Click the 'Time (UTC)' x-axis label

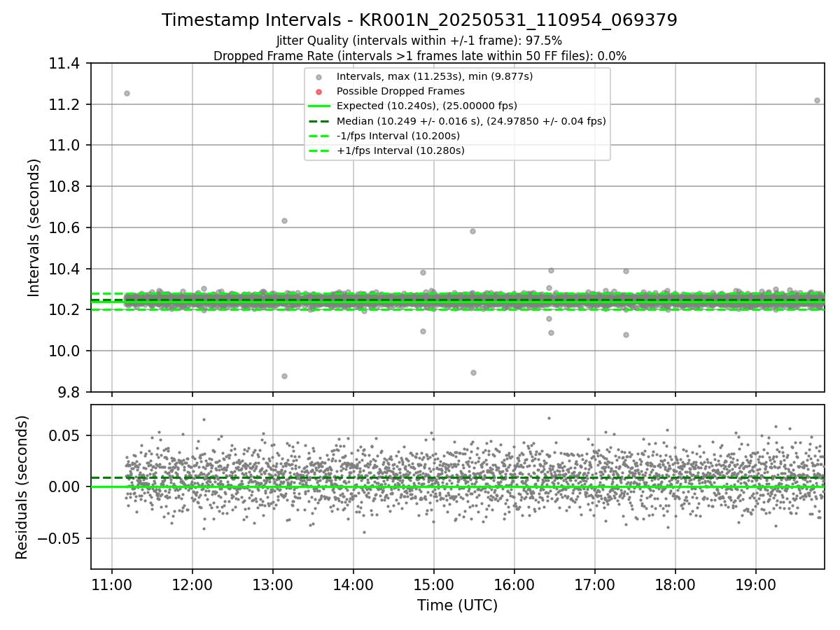point(457,605)
